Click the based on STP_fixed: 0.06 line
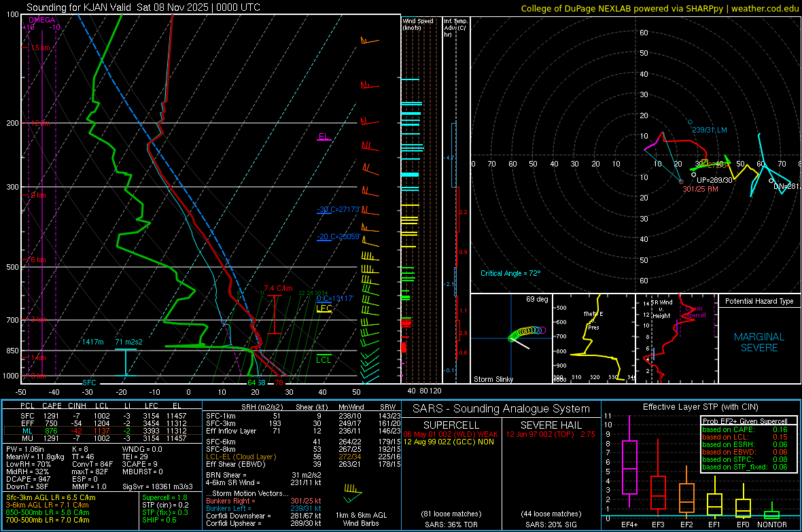Viewport: 802px width, 532px height. [745, 467]
